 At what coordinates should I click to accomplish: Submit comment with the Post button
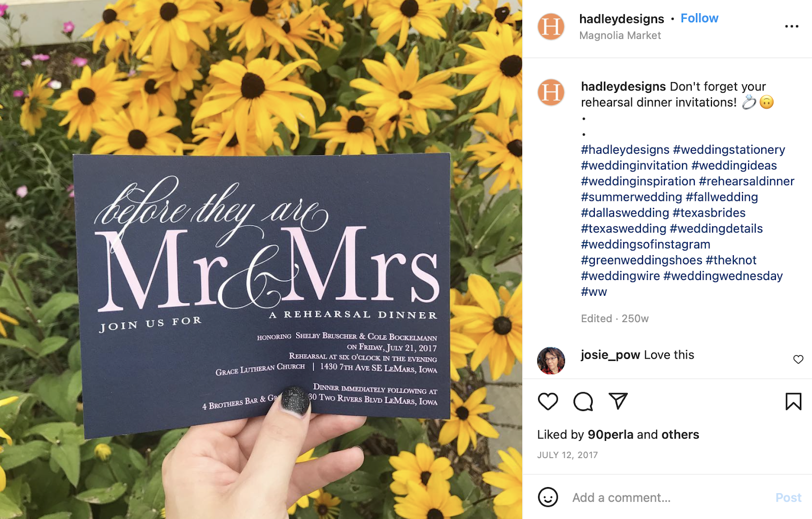(788, 498)
